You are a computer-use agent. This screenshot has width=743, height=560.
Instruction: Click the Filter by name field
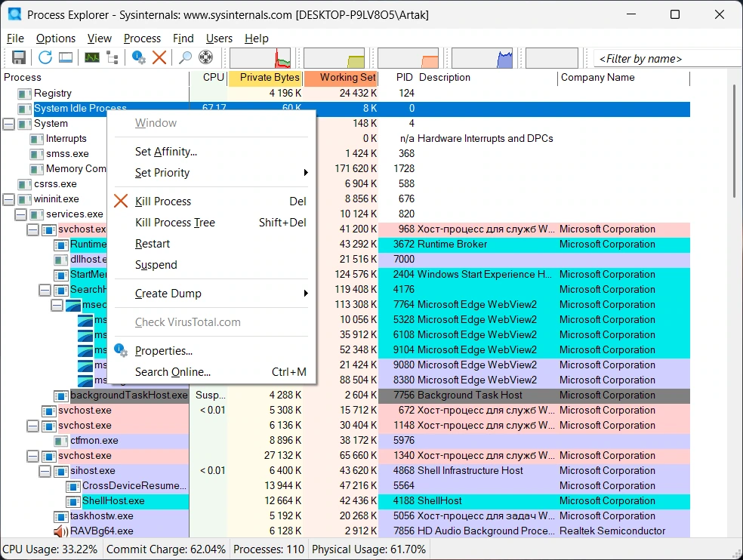(x=667, y=59)
